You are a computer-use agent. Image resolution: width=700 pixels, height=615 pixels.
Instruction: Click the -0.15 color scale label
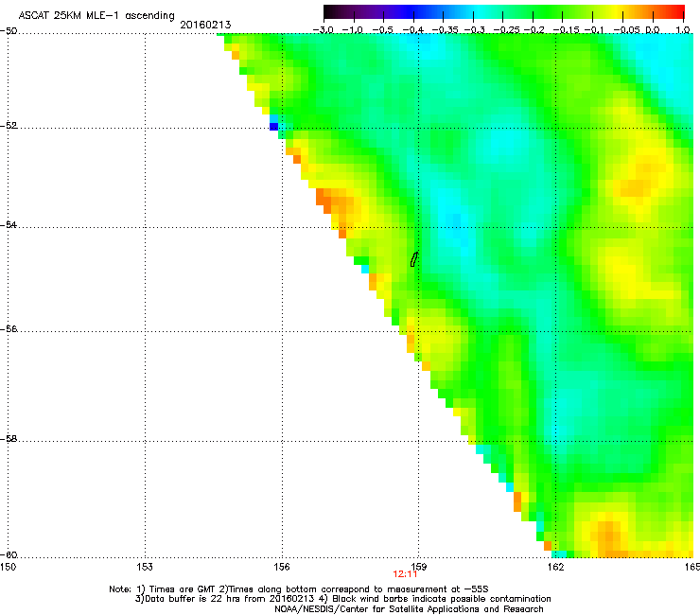pos(566,30)
